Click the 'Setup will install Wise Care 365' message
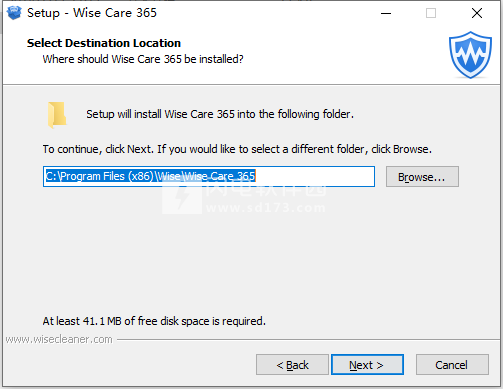The width and height of the screenshot is (503, 389). click(220, 114)
